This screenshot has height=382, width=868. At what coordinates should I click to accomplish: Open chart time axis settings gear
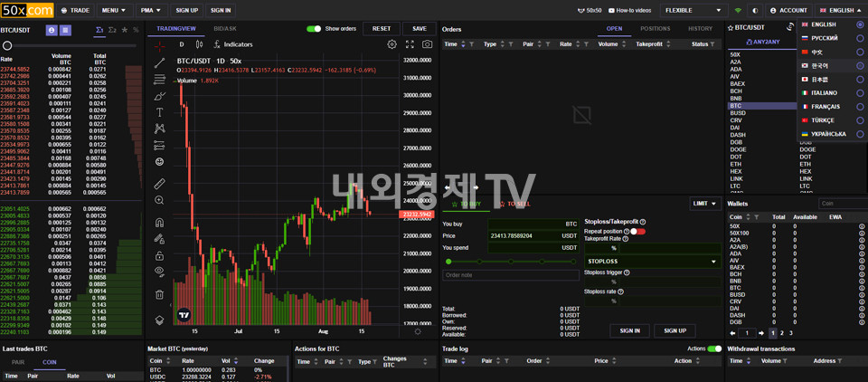tap(418, 331)
